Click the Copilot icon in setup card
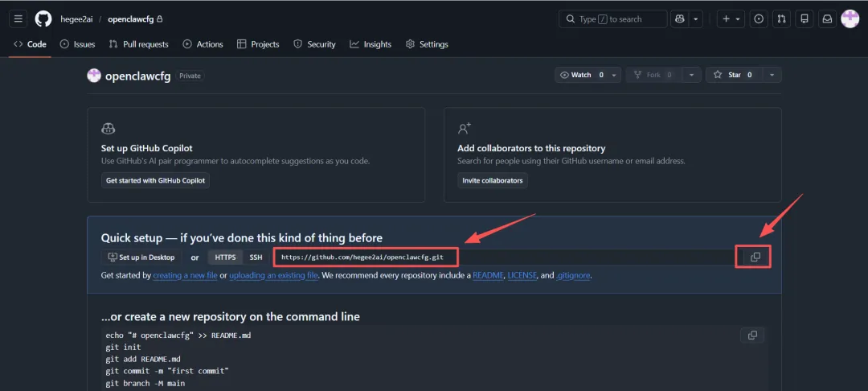This screenshot has height=391, width=868. (108, 129)
